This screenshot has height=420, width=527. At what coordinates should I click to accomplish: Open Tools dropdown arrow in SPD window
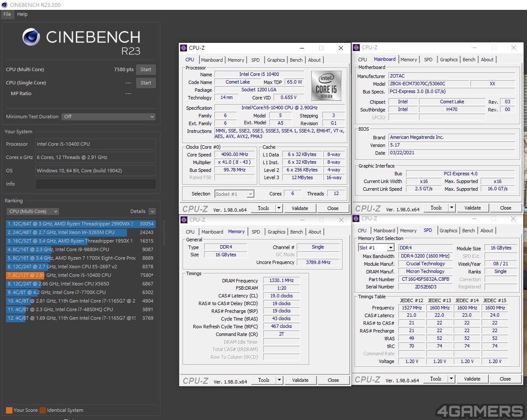pyautogui.click(x=451, y=379)
